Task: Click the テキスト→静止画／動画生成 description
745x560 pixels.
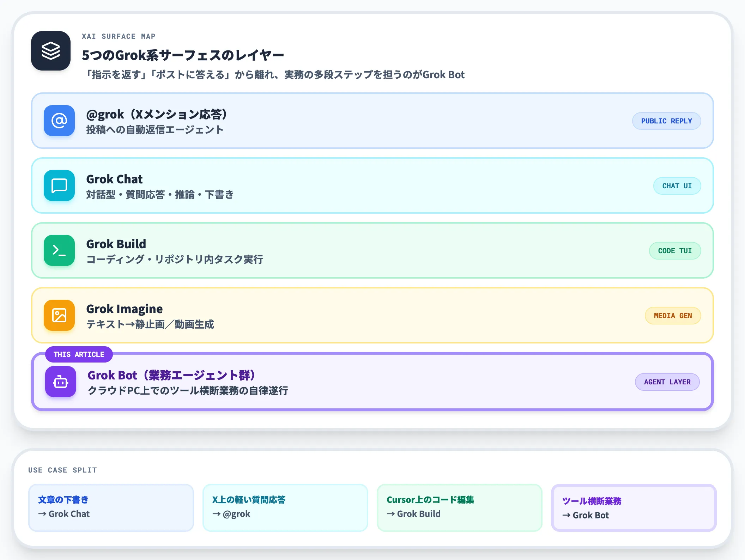Action: [x=150, y=324]
